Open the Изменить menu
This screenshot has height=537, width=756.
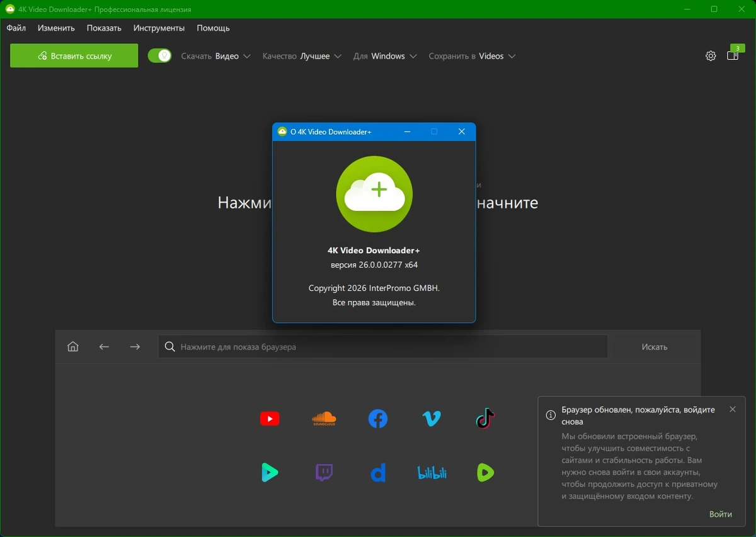pos(56,28)
